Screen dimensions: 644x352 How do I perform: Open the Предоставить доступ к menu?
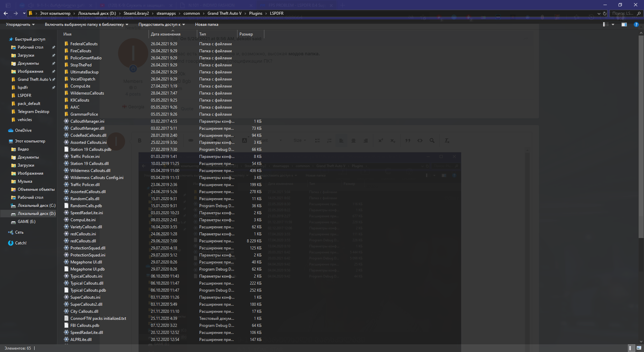tap(161, 24)
